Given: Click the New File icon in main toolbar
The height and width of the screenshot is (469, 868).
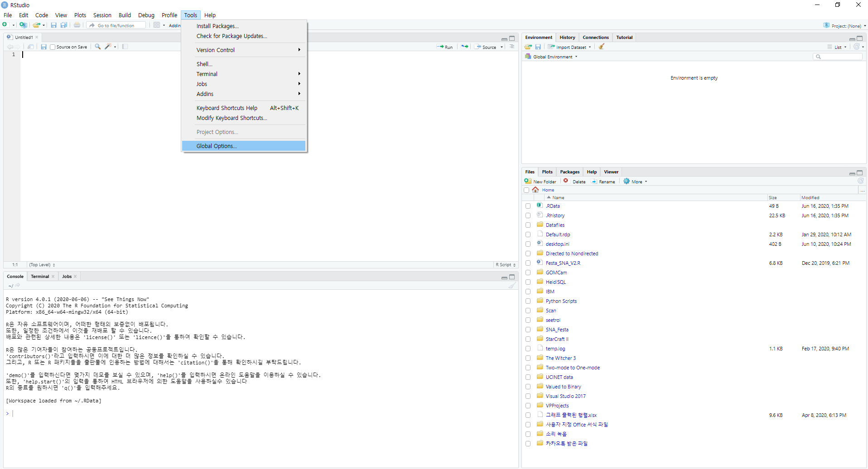Looking at the screenshot, I should pos(5,25).
